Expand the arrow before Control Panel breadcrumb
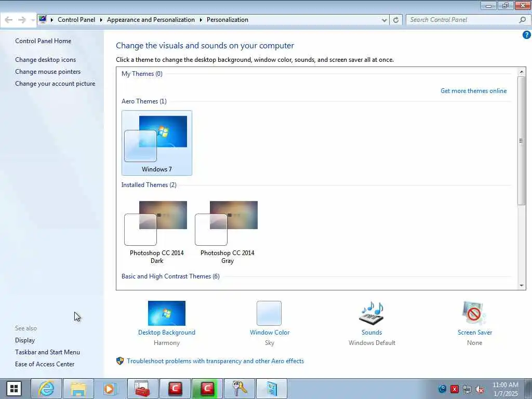The width and height of the screenshot is (532, 399). point(52,20)
